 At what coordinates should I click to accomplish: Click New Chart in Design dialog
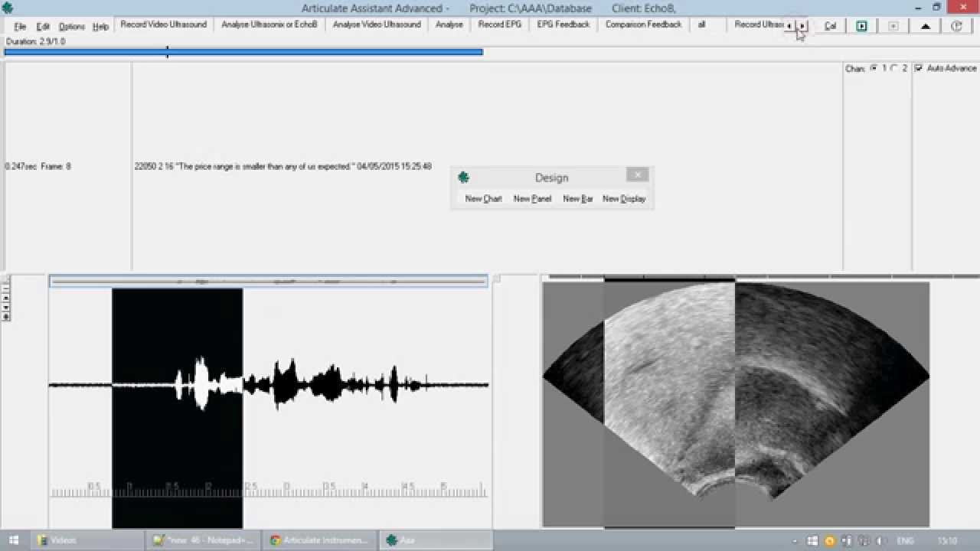coord(483,199)
